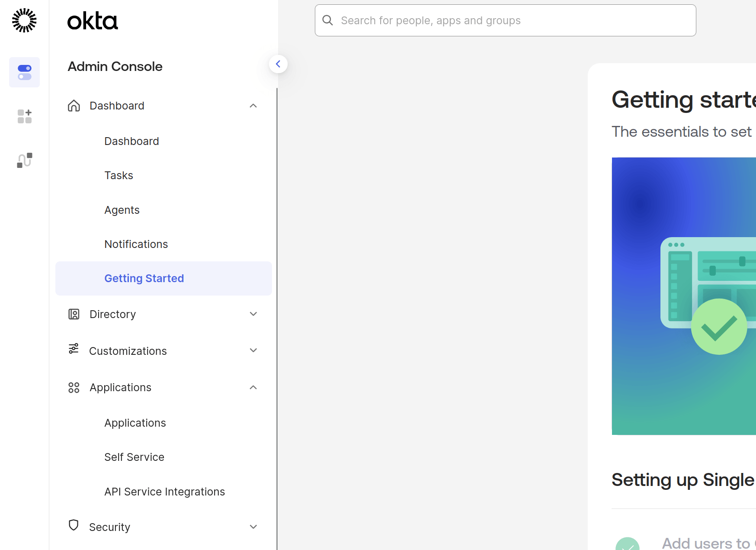Click the Dashboard home icon
This screenshot has height=550, width=756.
tap(74, 106)
